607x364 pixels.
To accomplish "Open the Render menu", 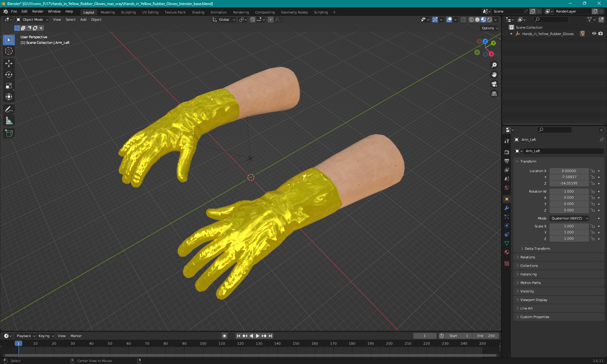I will pos(38,11).
